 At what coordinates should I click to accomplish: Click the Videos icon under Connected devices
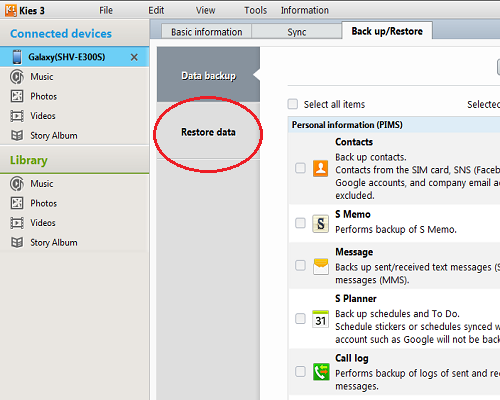tap(17, 116)
